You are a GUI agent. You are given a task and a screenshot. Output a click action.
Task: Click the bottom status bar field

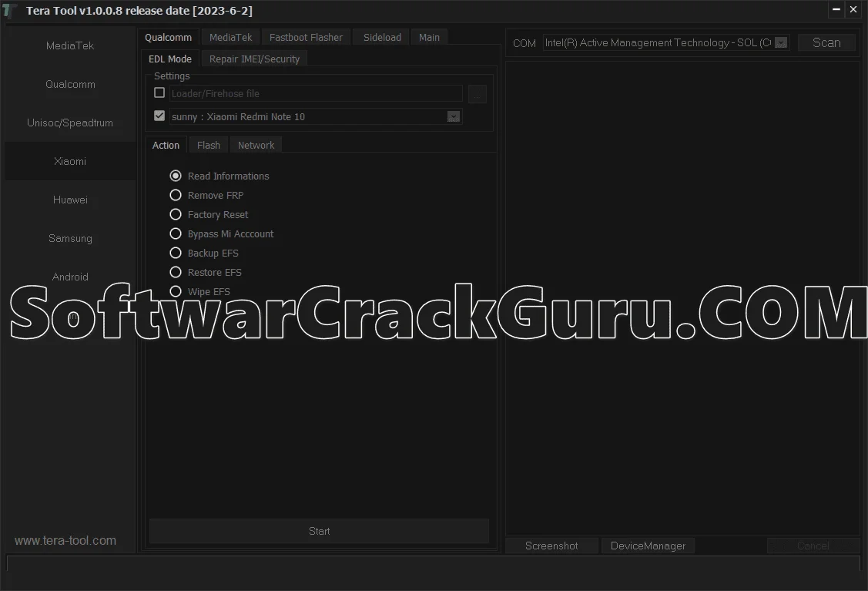(x=434, y=564)
